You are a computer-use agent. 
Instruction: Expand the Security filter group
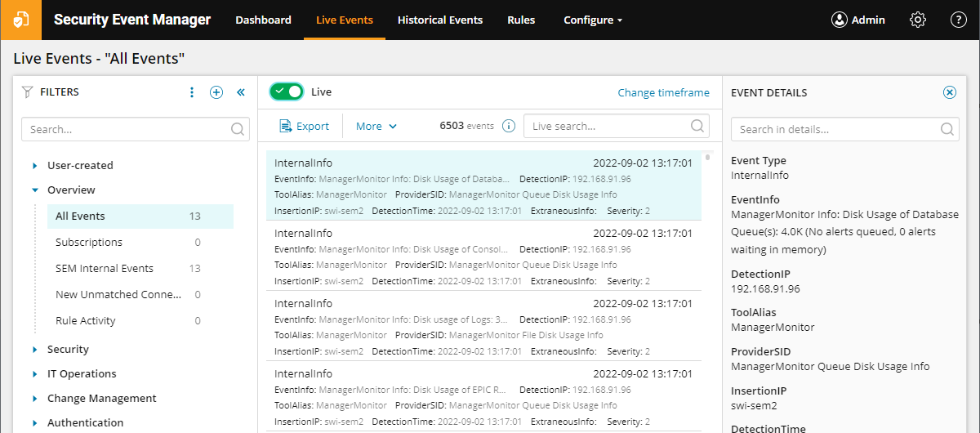click(35, 349)
